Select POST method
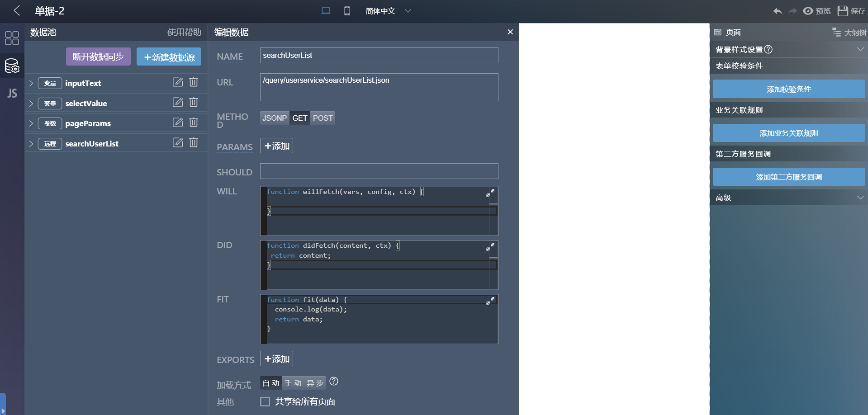This screenshot has width=868, height=415. click(x=323, y=118)
